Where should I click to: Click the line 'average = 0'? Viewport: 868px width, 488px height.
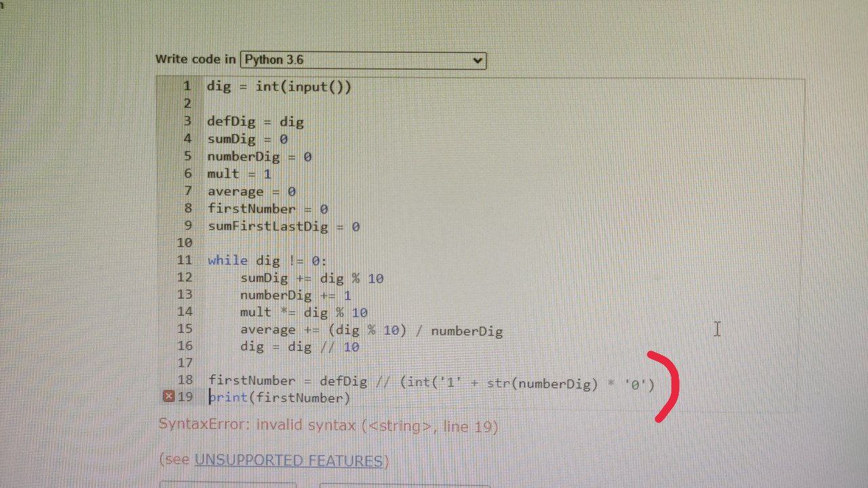[x=251, y=192]
